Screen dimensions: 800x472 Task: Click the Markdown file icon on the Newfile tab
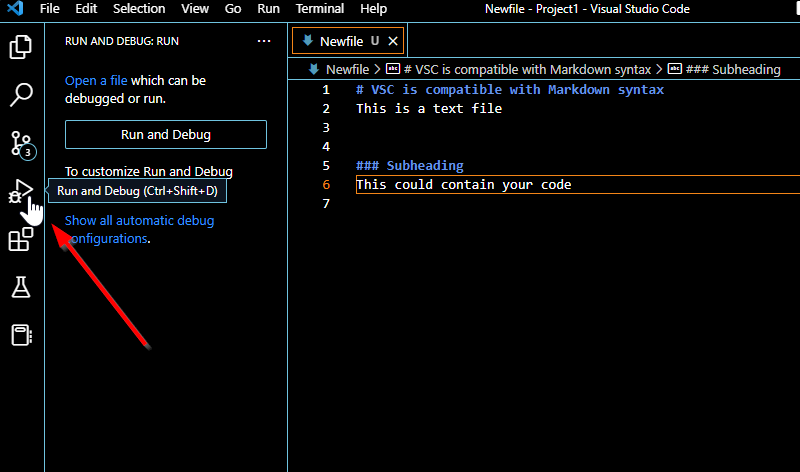coord(308,41)
